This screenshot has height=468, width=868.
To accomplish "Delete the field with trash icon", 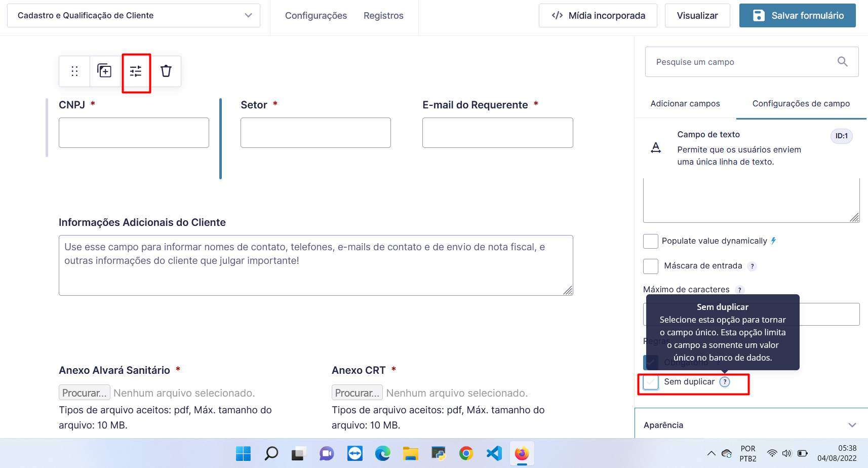I will [166, 71].
